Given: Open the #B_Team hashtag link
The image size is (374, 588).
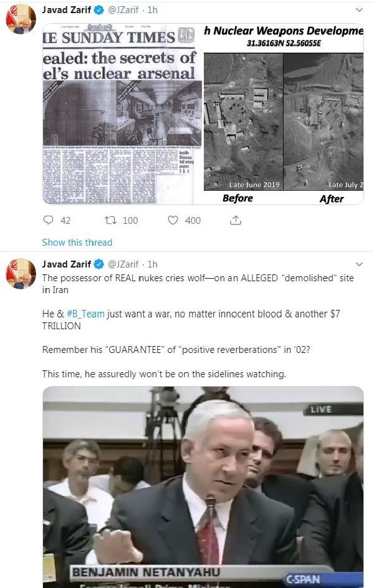Looking at the screenshot, I should 85,314.
